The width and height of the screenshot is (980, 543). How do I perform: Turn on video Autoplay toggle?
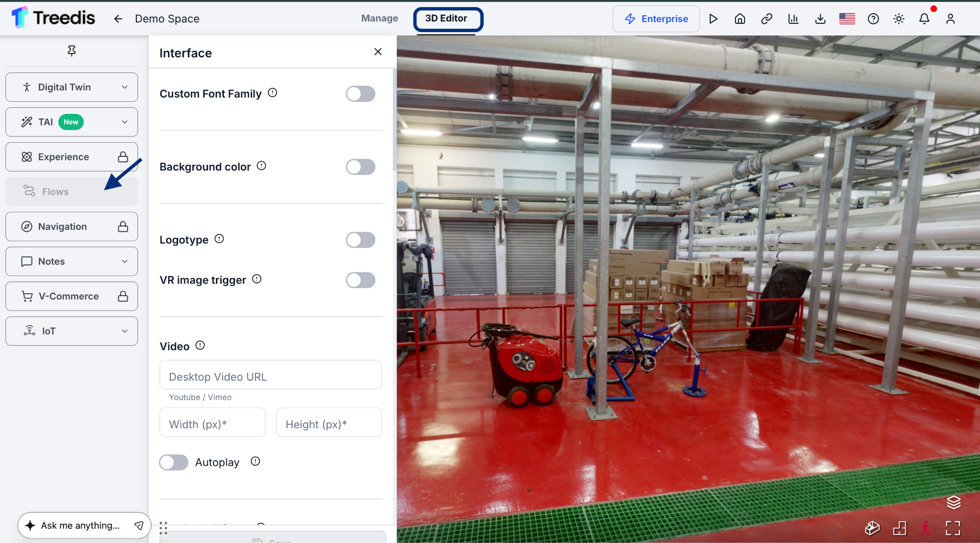(x=174, y=462)
